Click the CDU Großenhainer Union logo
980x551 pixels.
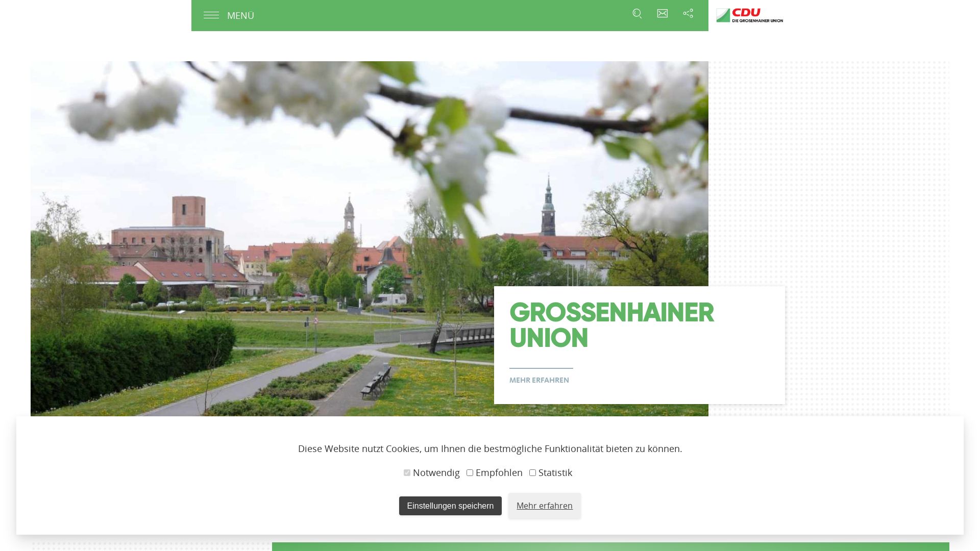pos(749,15)
